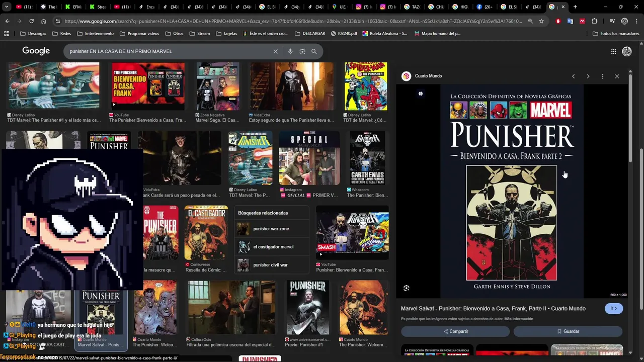644x362 pixels.
Task: Search inside the preview image with Lens
Action: tap(407, 288)
